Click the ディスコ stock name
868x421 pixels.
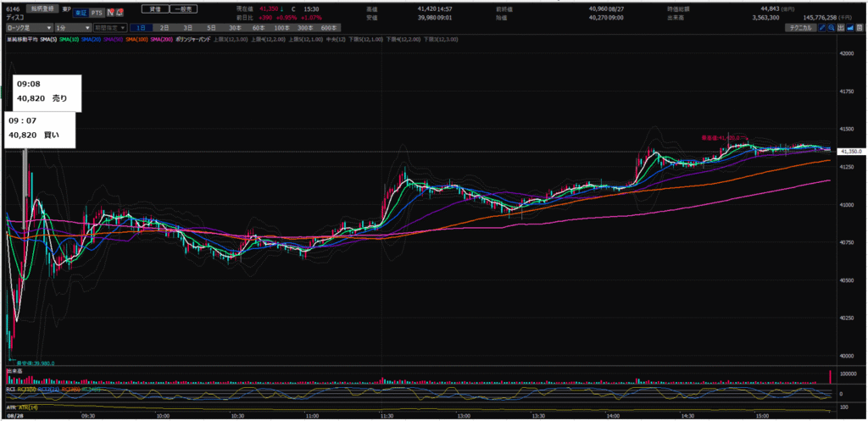coord(14,18)
